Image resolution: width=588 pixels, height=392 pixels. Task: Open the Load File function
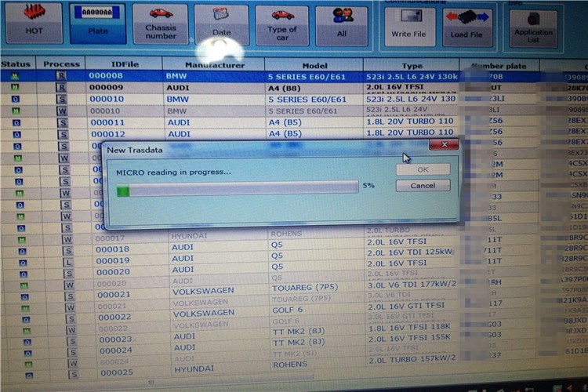coord(467,27)
